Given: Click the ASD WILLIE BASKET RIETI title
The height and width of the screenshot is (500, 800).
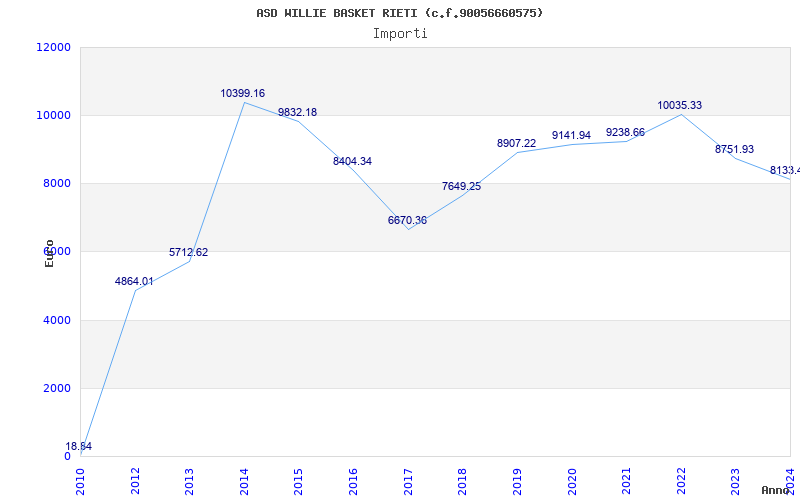Looking at the screenshot, I should click(400, 13).
